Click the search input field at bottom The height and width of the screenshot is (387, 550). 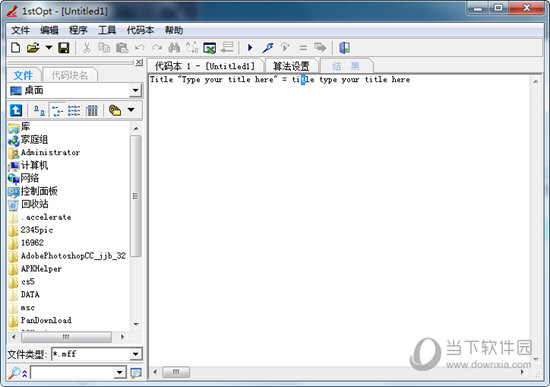(73, 373)
